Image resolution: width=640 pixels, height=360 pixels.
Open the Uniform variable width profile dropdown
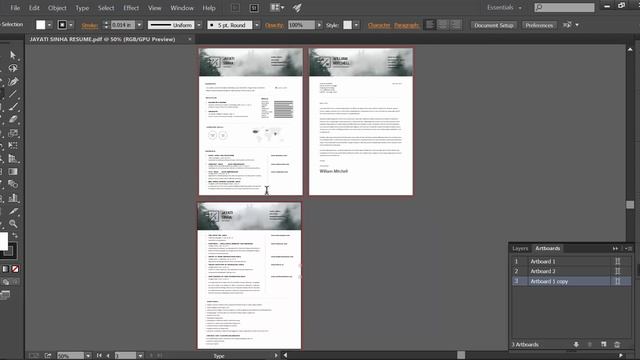[199, 25]
